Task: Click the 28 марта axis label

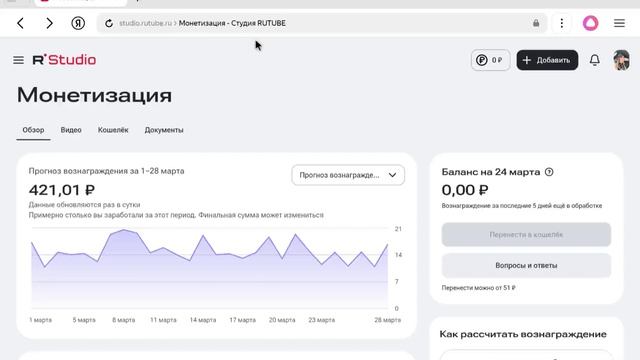Action: tap(387, 320)
